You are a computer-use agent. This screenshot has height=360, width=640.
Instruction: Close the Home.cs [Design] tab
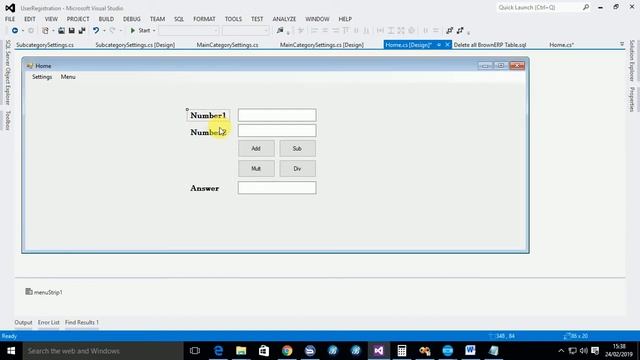click(x=447, y=45)
